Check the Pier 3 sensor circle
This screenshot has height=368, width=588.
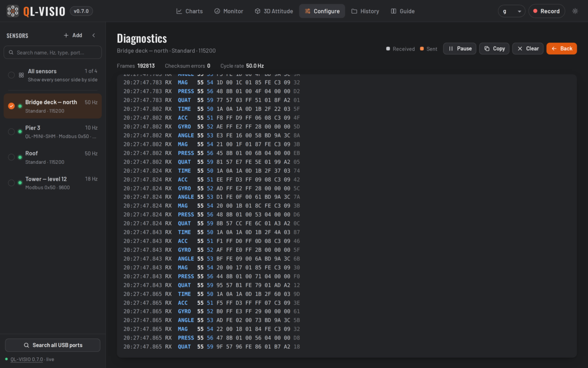coord(11,131)
